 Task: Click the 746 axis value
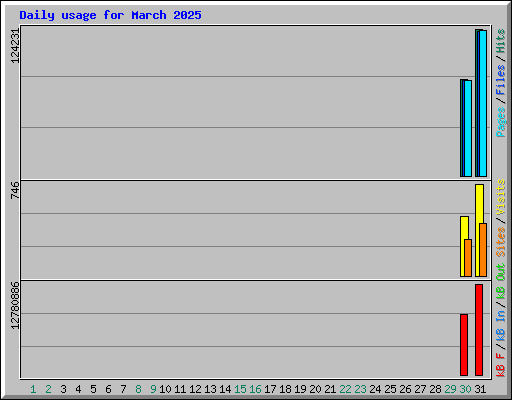[x=15, y=190]
